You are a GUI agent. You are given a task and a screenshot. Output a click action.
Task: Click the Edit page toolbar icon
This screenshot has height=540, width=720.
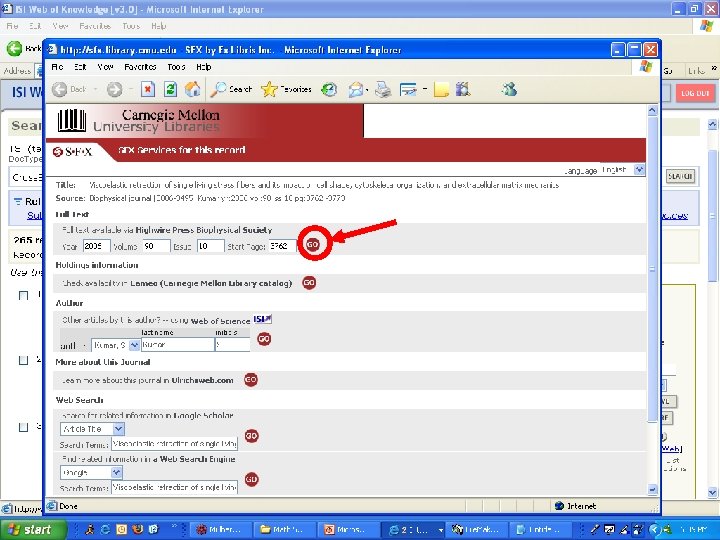[x=408, y=90]
